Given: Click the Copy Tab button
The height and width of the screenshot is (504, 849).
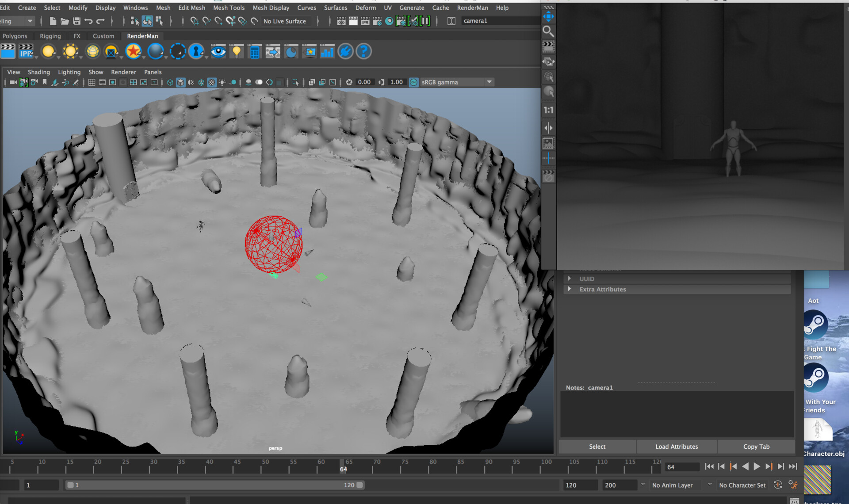Looking at the screenshot, I should point(756,447).
